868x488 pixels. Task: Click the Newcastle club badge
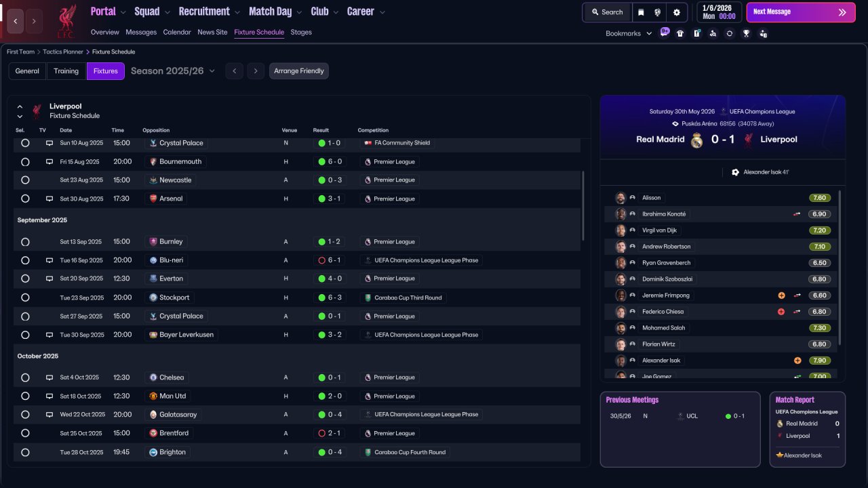point(153,180)
